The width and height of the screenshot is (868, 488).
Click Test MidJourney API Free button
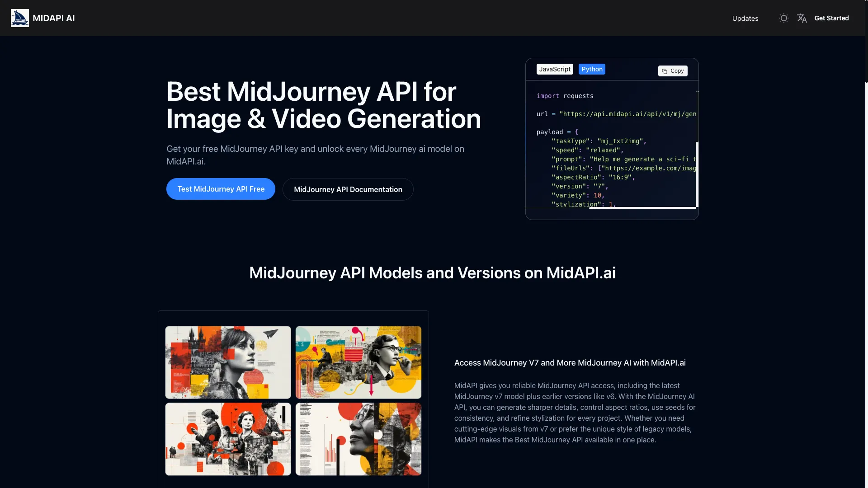coord(221,189)
